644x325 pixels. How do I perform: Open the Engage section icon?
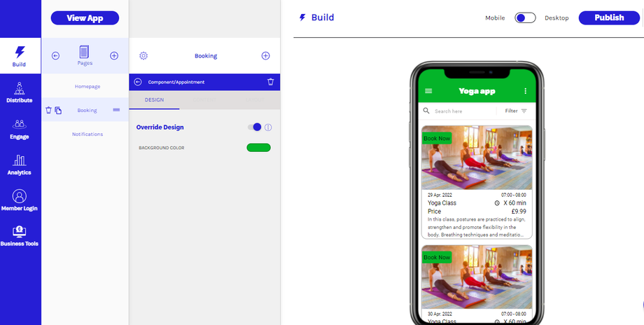[20, 125]
